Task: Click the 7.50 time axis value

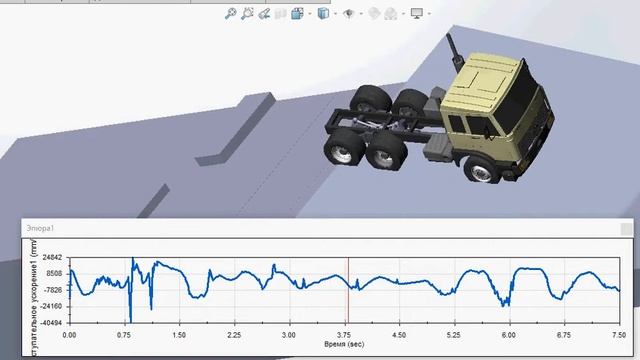Action: click(x=619, y=335)
